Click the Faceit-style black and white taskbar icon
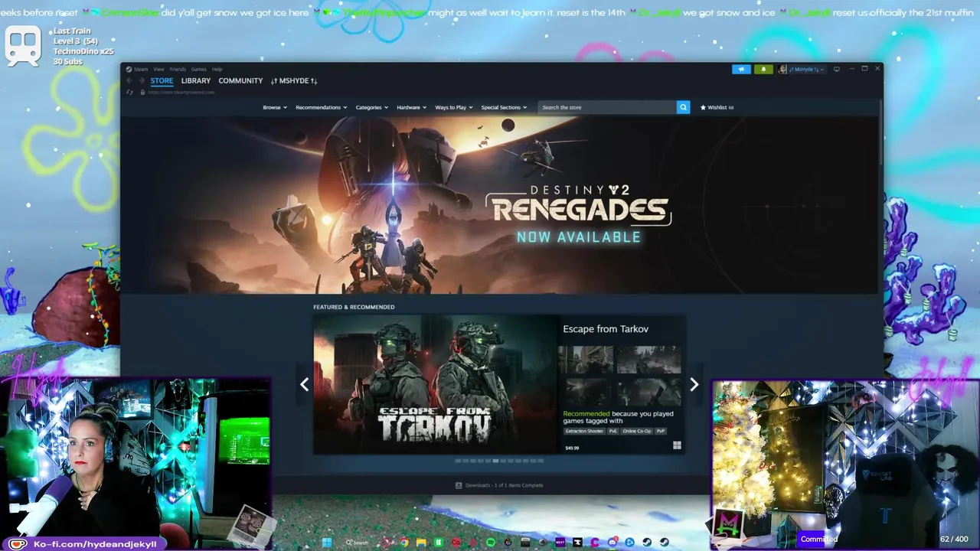 pos(577,543)
